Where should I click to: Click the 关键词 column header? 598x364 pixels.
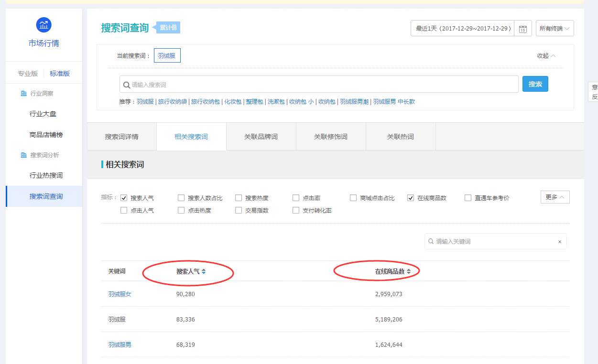(117, 271)
